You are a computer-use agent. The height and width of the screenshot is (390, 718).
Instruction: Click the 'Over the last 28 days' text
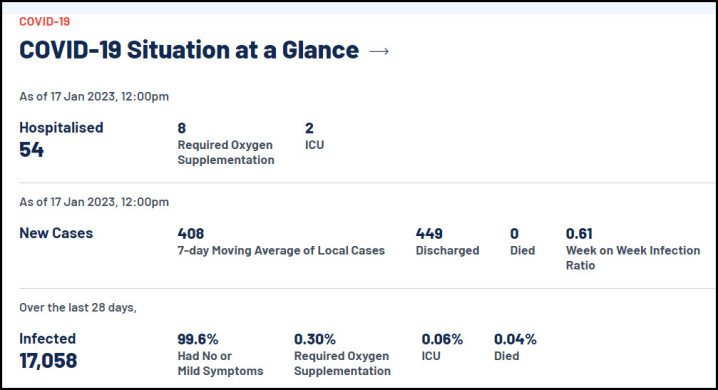pos(78,308)
